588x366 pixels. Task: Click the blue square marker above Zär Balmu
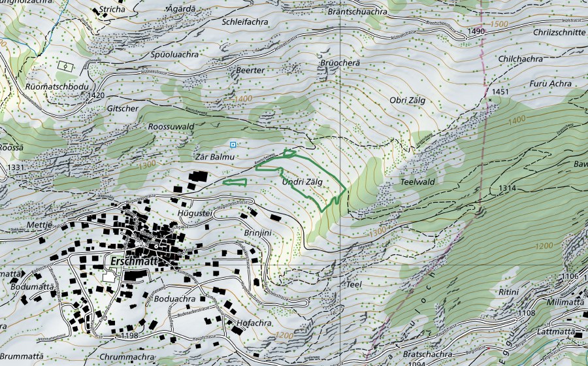[233, 144]
